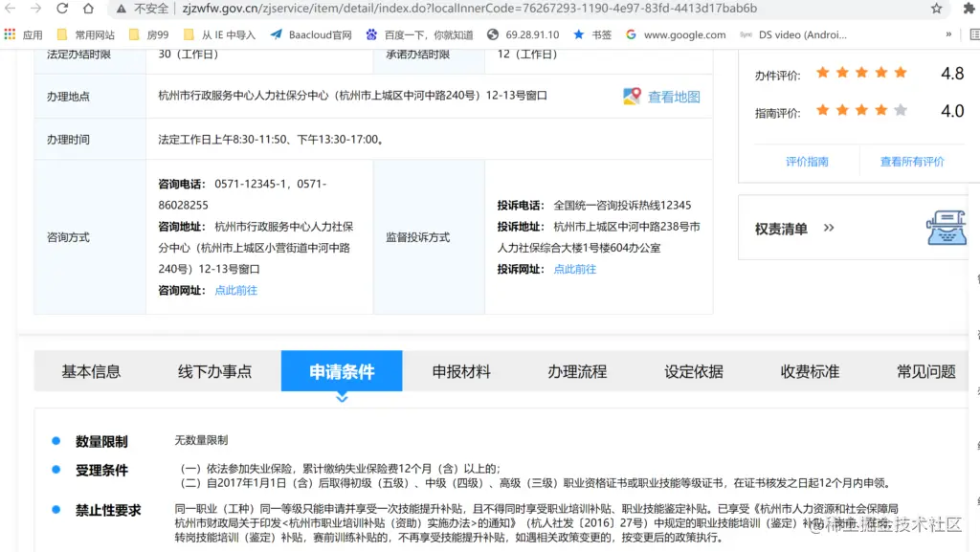Click the grey fifth star of 指南评价
Screen dimensions: 980x552
point(901,111)
